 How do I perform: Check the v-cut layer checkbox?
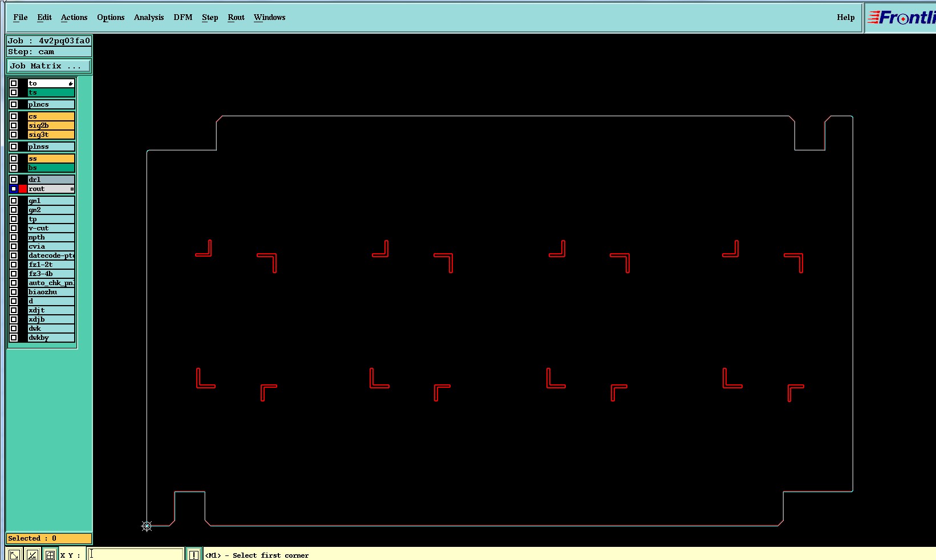click(x=14, y=228)
